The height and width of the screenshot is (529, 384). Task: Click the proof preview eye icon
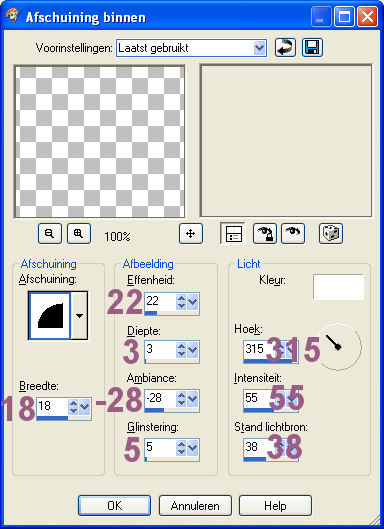(293, 233)
